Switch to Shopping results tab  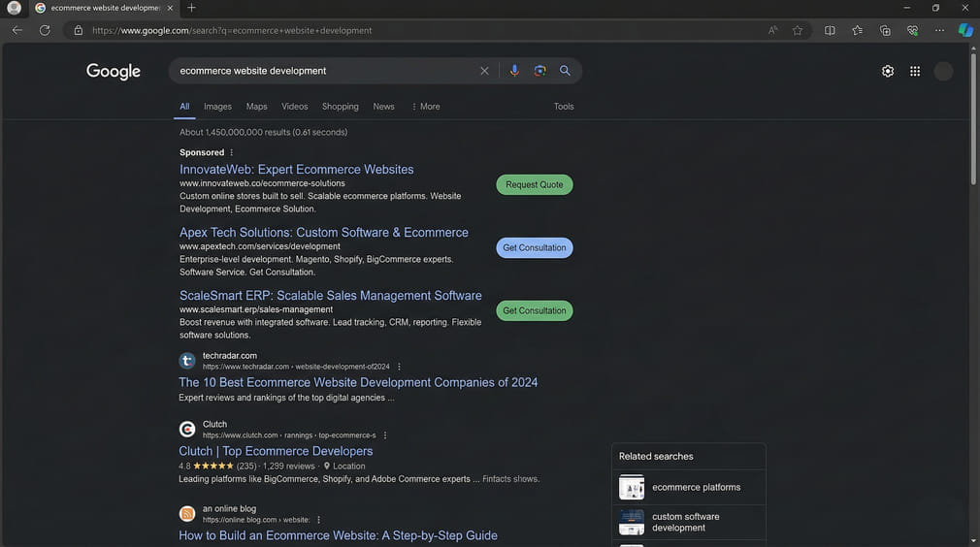[340, 106]
